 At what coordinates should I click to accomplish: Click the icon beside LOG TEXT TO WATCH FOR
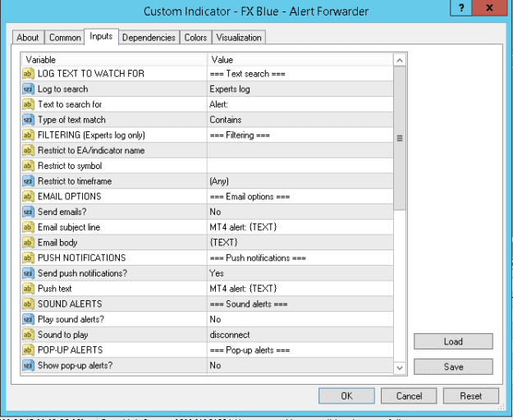[28, 74]
